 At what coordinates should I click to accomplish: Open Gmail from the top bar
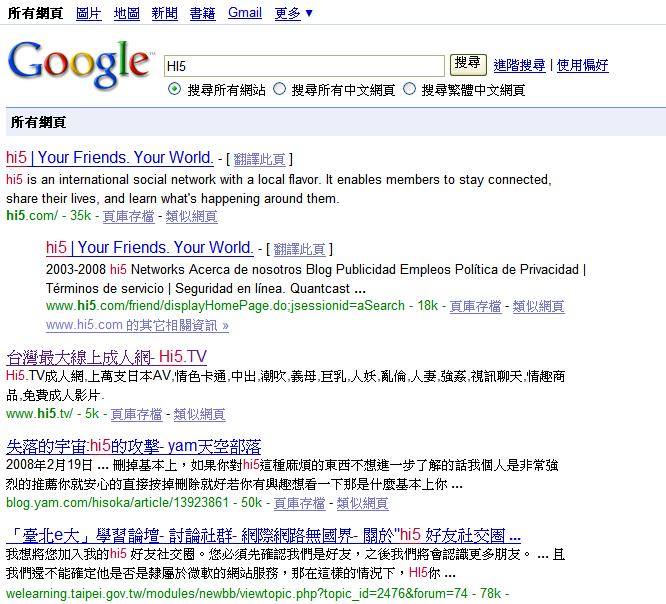245,13
